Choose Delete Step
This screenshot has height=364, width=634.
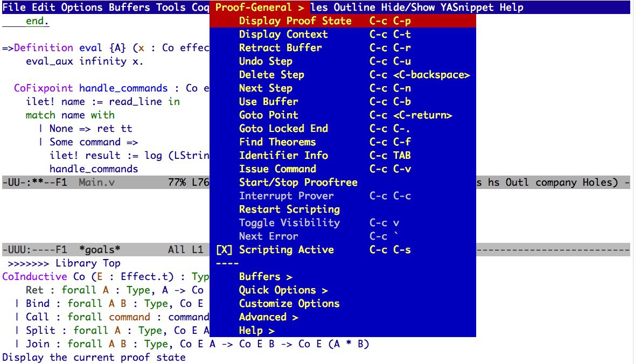(343, 75)
